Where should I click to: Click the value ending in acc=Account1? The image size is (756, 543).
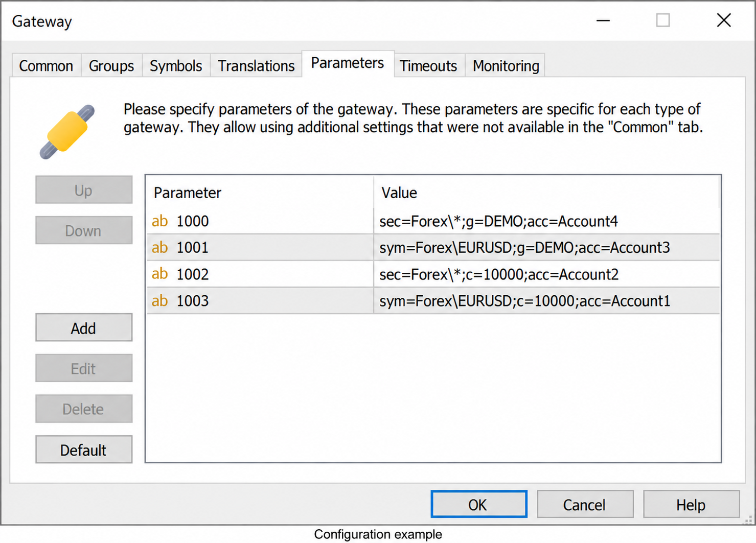coord(524,301)
